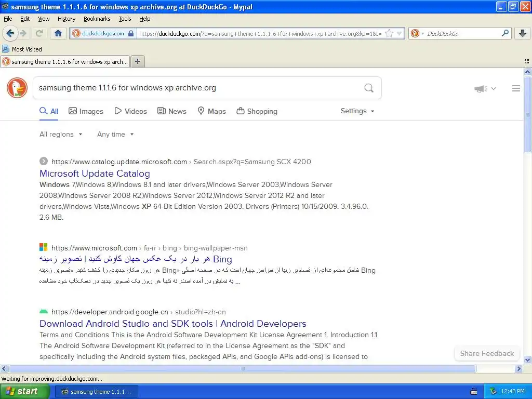Open the search engine selector in search bar
This screenshot has height=399, width=532.
click(x=417, y=33)
